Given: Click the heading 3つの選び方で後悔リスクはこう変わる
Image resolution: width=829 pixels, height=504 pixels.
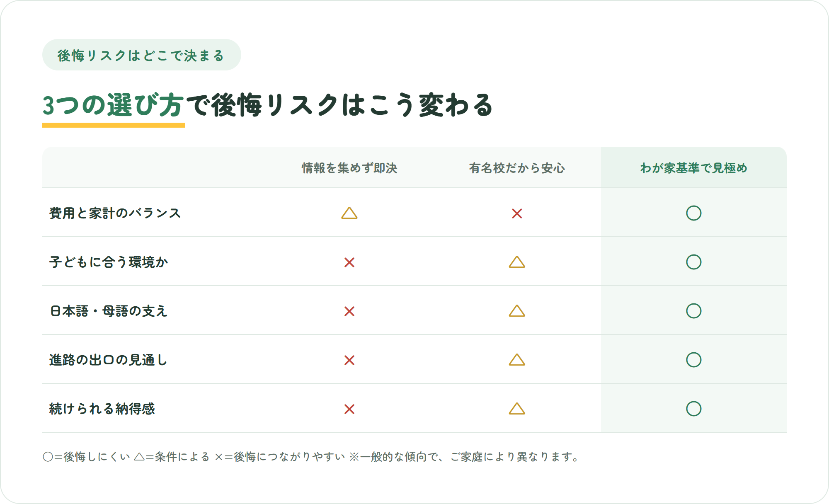Looking at the screenshot, I should (x=267, y=105).
